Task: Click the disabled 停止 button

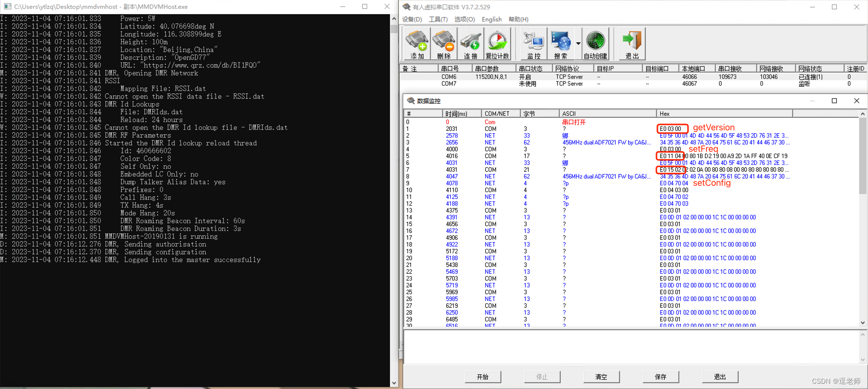Action: point(542,377)
